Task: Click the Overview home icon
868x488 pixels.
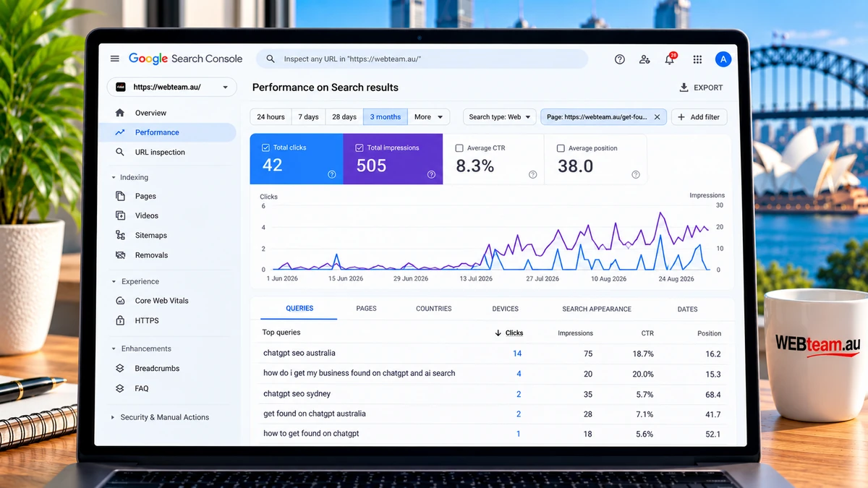Action: coord(120,113)
